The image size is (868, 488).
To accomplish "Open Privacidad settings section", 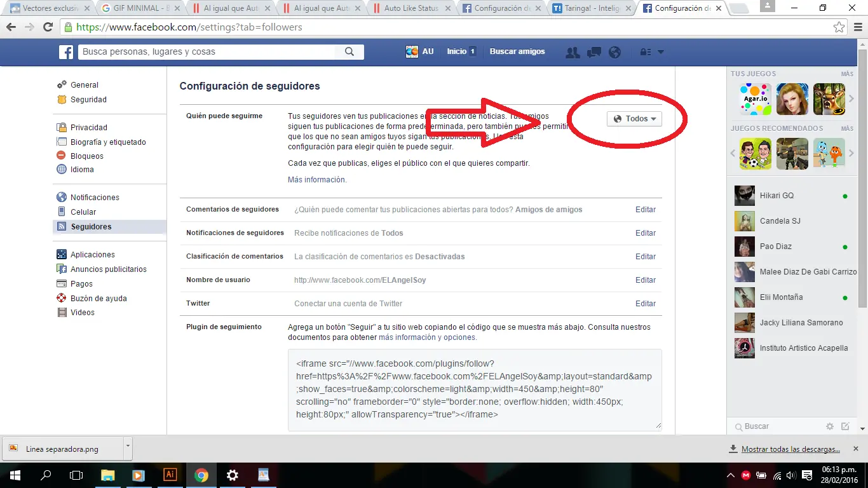I will pyautogui.click(x=89, y=128).
